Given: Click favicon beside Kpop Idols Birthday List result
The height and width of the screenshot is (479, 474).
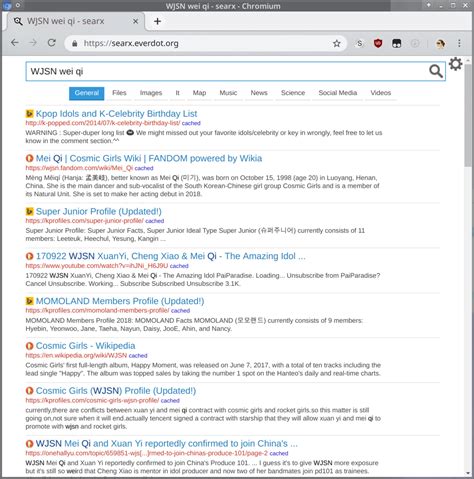Looking at the screenshot, I should [x=29, y=114].
